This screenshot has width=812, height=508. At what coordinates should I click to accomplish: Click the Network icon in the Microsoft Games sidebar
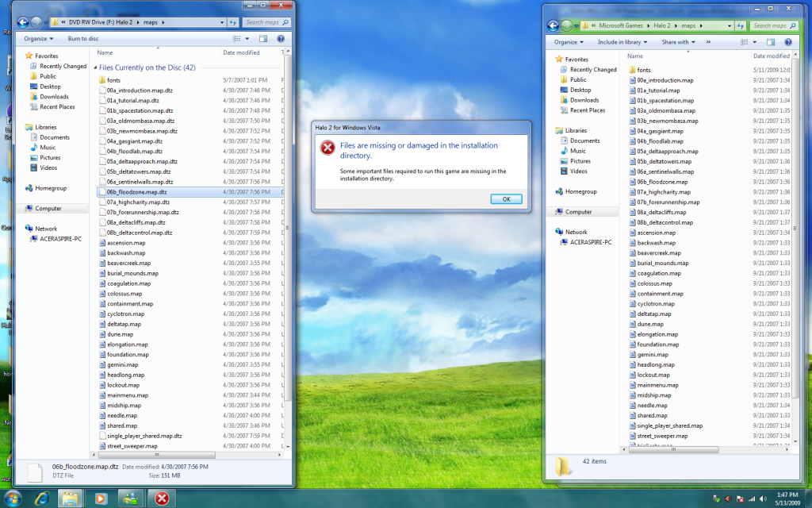pyautogui.click(x=559, y=232)
